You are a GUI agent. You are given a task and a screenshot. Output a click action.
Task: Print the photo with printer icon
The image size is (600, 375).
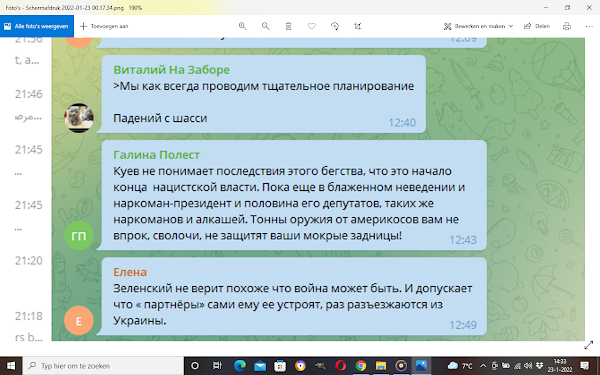567,26
